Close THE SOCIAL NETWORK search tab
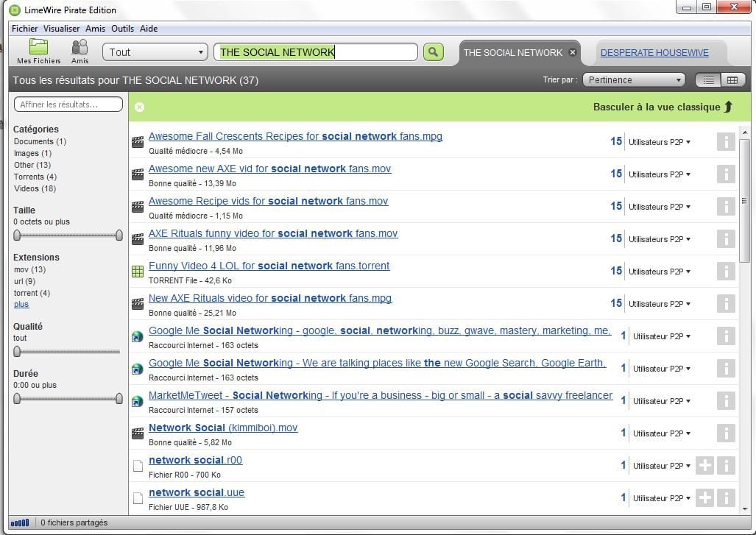This screenshot has width=756, height=535. (573, 52)
